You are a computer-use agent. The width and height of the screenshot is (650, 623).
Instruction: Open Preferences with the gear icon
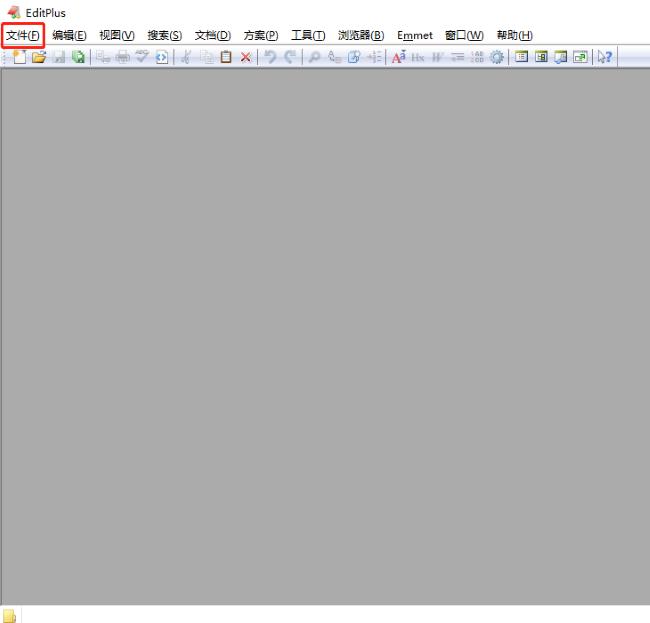[496, 57]
